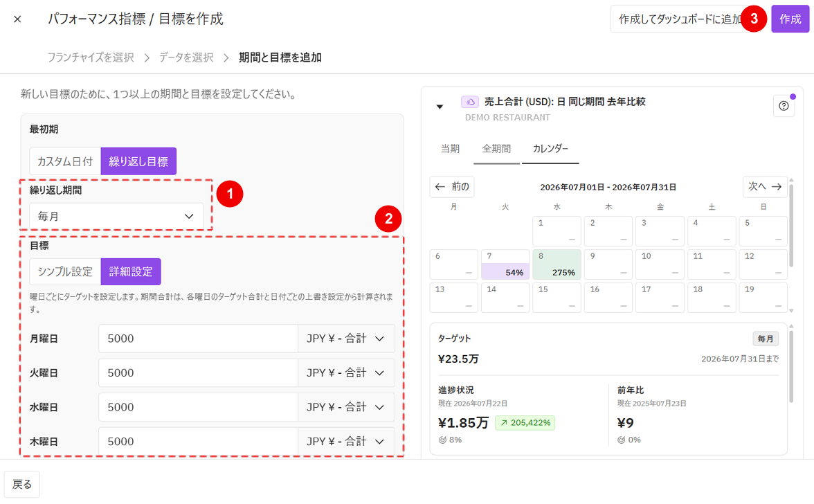
Task: Select 繰り返し目標 option
Action: [x=138, y=161]
